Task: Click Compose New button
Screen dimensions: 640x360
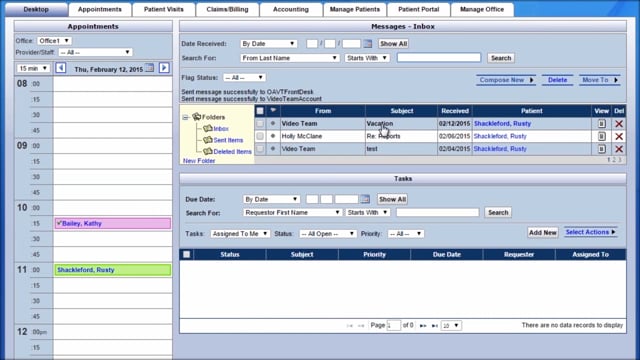Action: 506,80
